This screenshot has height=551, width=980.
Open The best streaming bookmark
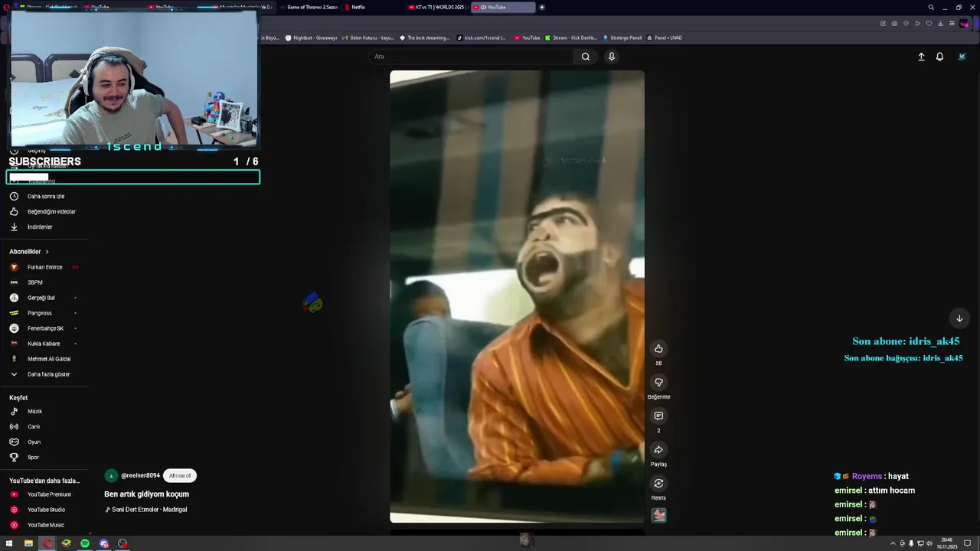click(424, 37)
